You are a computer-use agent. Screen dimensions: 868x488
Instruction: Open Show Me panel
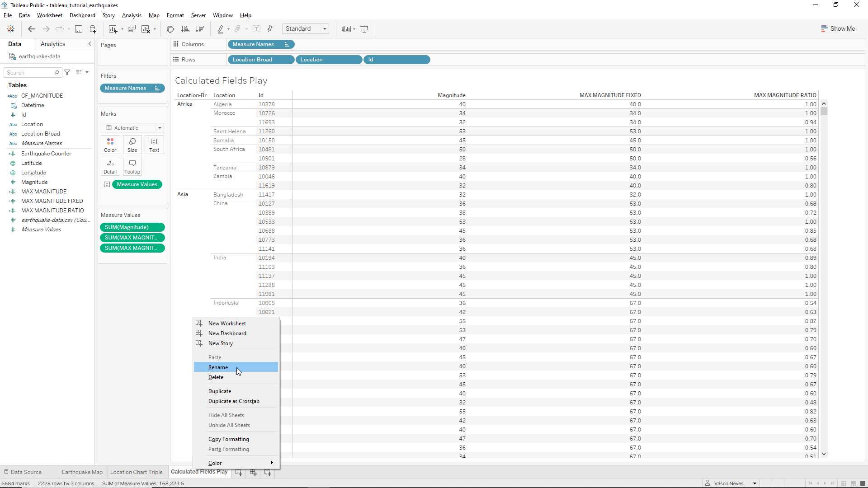tap(838, 28)
